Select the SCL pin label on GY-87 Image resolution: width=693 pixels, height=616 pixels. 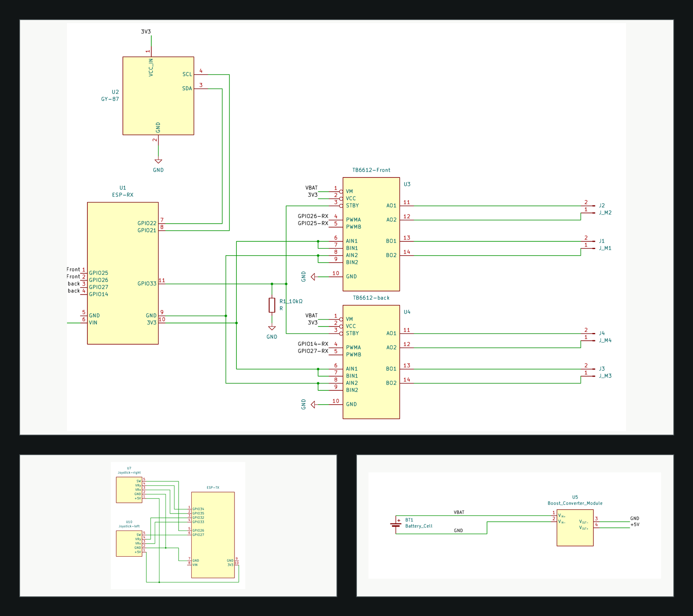click(x=187, y=74)
